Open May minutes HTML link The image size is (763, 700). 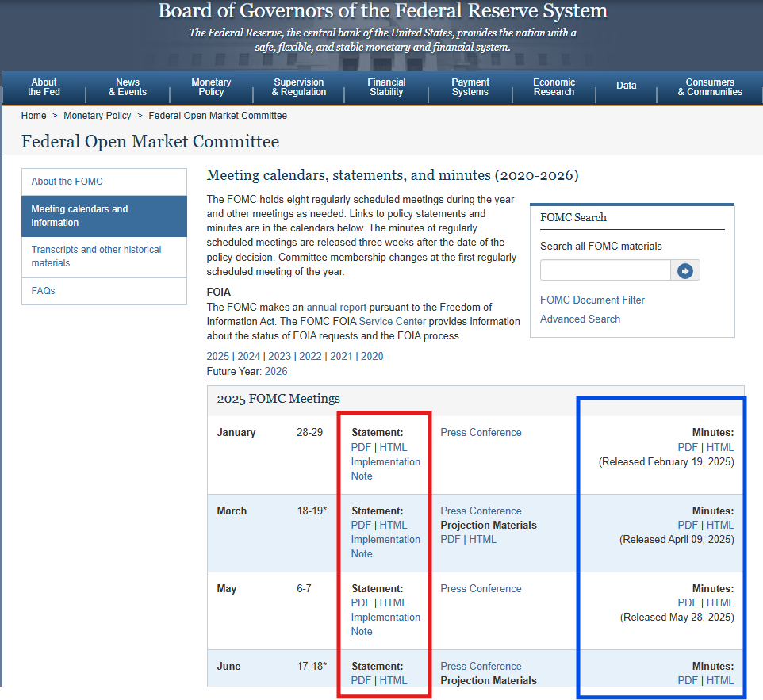click(720, 602)
